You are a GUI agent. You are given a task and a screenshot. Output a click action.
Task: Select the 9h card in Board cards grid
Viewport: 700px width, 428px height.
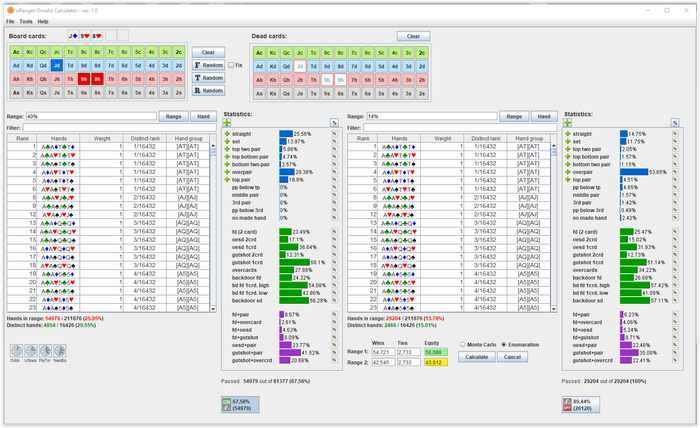[84, 77]
